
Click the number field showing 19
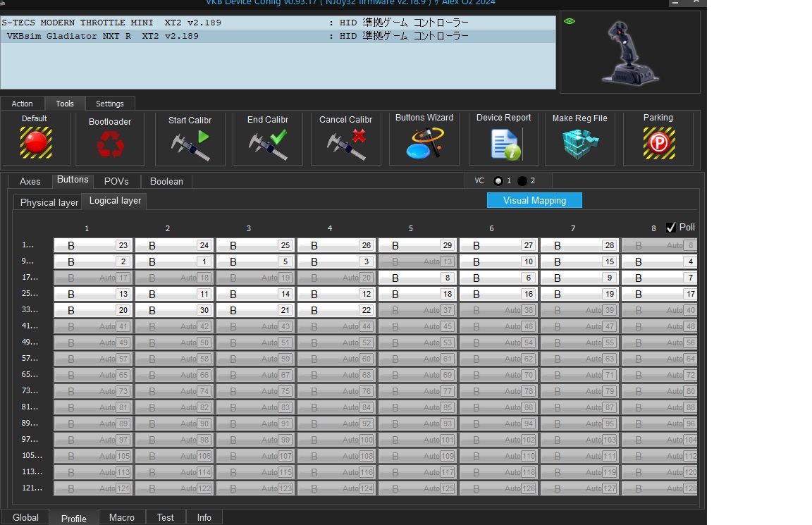[610, 294]
